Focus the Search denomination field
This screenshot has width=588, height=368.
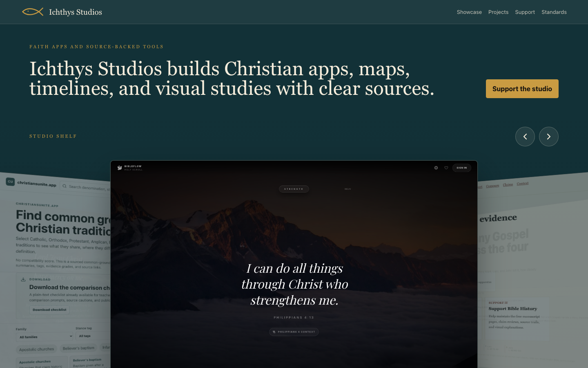(85, 187)
